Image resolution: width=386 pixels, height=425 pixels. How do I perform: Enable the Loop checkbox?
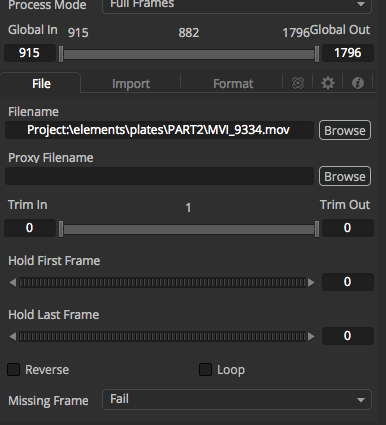click(x=205, y=370)
